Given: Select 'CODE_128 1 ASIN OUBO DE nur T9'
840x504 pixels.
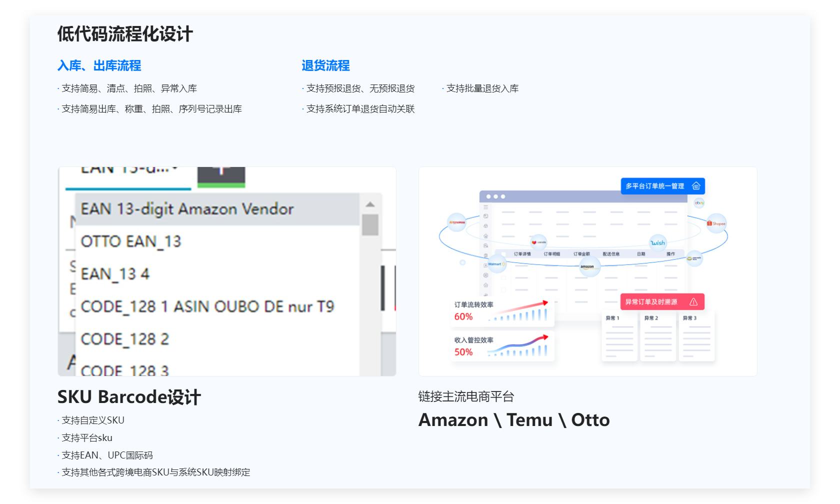Looking at the screenshot, I should pyautogui.click(x=217, y=306).
